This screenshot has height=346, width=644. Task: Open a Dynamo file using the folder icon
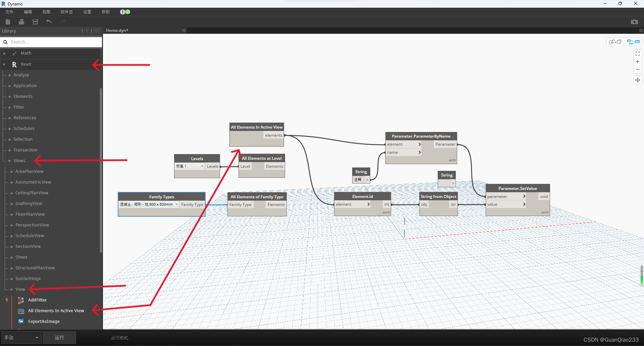click(21, 21)
